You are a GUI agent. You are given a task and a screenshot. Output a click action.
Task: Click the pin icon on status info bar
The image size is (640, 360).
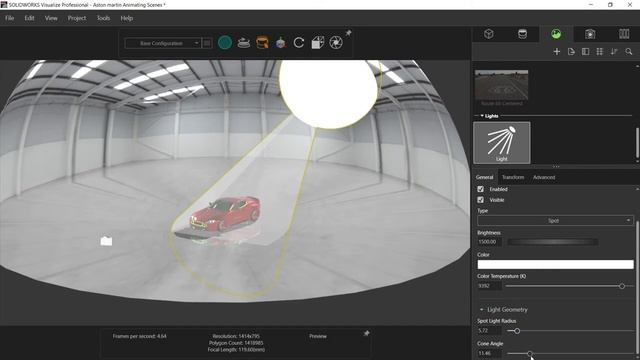(x=367, y=333)
